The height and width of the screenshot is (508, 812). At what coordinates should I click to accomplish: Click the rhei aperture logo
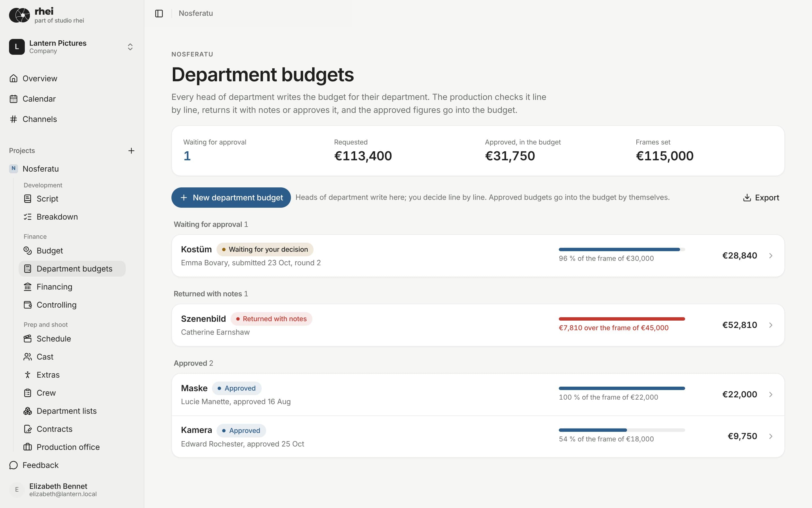19,15
